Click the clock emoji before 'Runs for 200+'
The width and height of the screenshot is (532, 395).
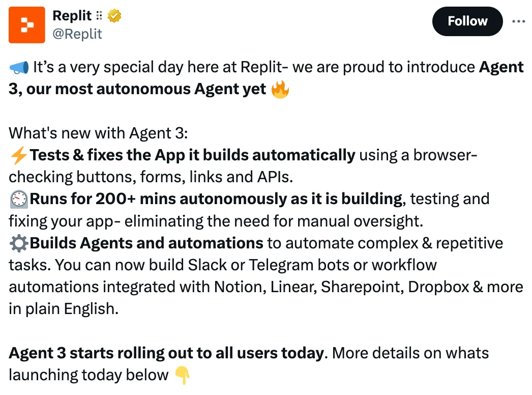[x=19, y=199]
